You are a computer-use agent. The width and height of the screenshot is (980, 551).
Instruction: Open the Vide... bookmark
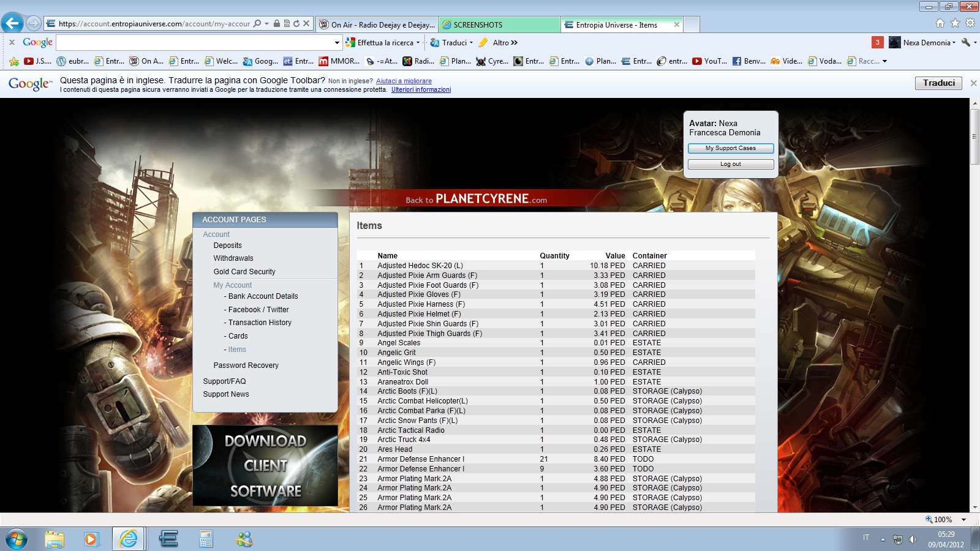tap(786, 61)
